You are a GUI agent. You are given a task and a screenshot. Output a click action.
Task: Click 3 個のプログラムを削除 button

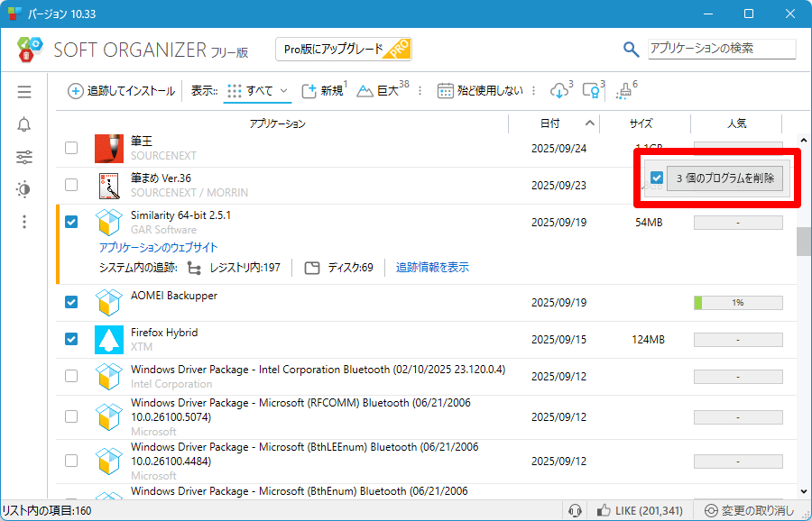click(x=725, y=178)
